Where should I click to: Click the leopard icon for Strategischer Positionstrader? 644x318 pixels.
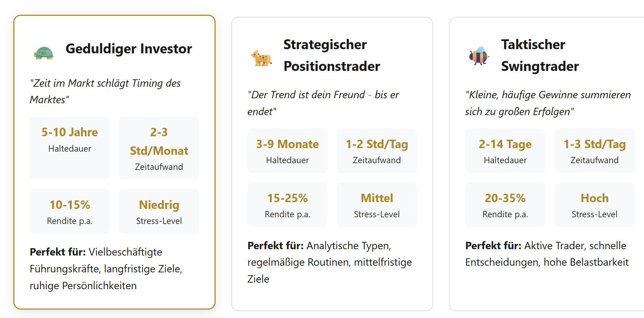click(262, 58)
